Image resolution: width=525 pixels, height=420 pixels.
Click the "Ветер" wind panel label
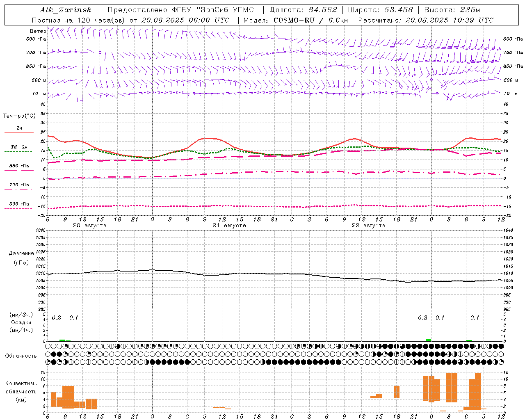[x=38, y=31]
